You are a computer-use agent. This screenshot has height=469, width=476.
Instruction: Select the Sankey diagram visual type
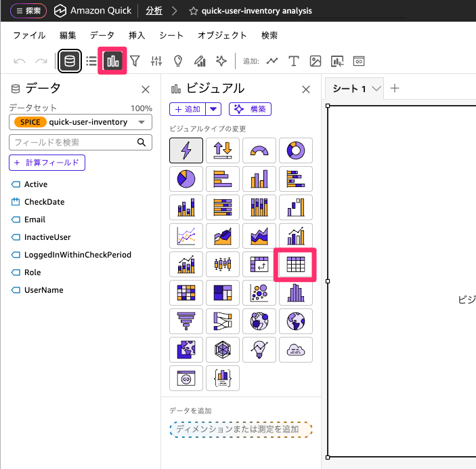pyautogui.click(x=223, y=321)
